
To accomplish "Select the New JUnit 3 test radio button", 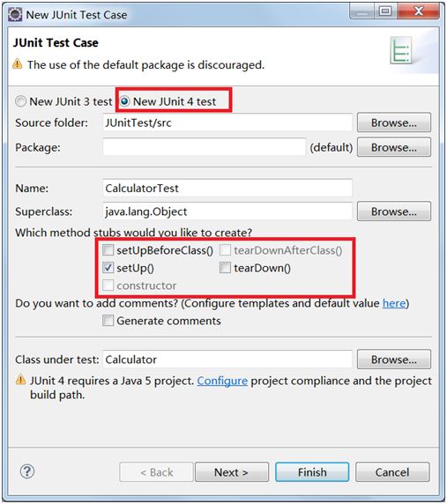I will point(20,101).
